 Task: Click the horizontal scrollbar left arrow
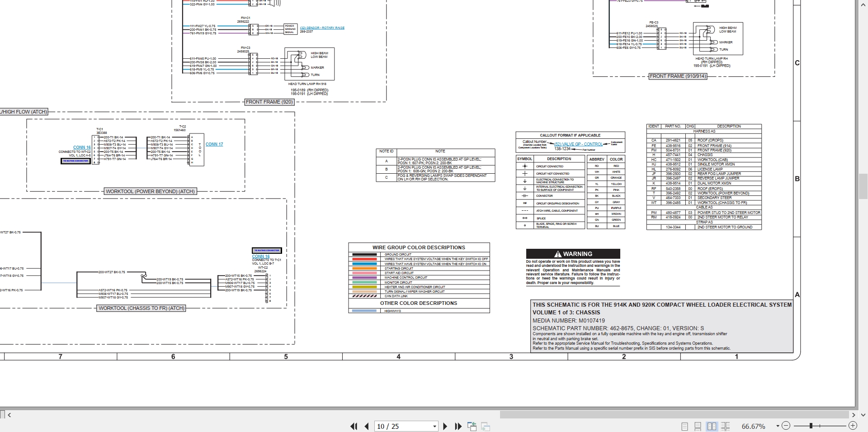coord(9,414)
